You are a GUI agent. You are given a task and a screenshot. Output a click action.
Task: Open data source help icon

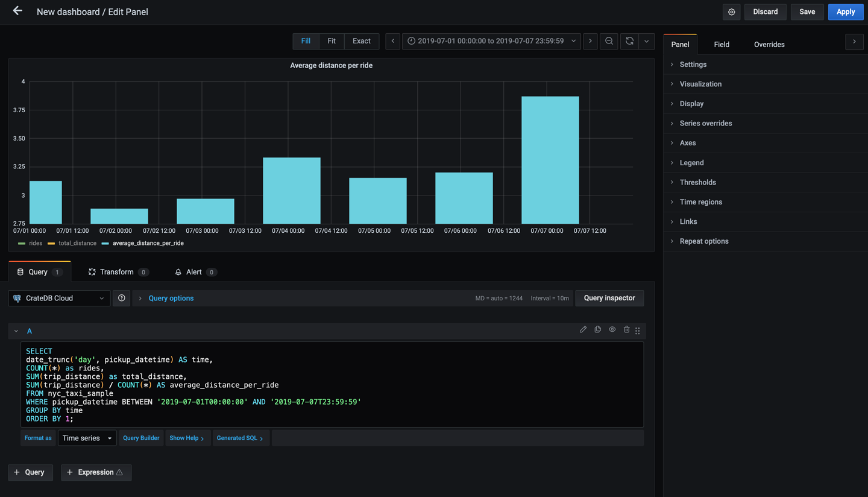coord(122,298)
